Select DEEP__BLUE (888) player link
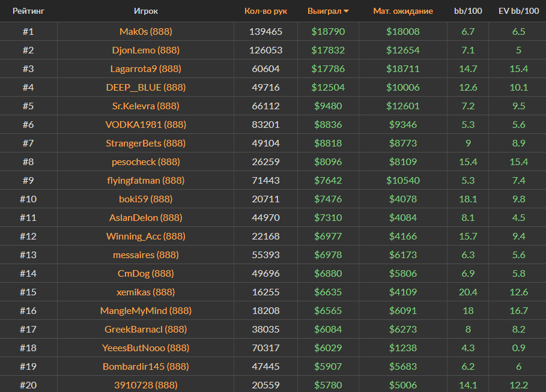Screen dimensions: 546x392 [x=146, y=87]
